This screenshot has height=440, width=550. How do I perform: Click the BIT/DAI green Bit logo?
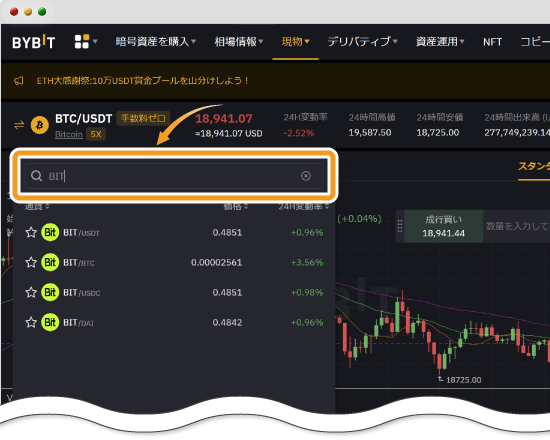coord(50,322)
